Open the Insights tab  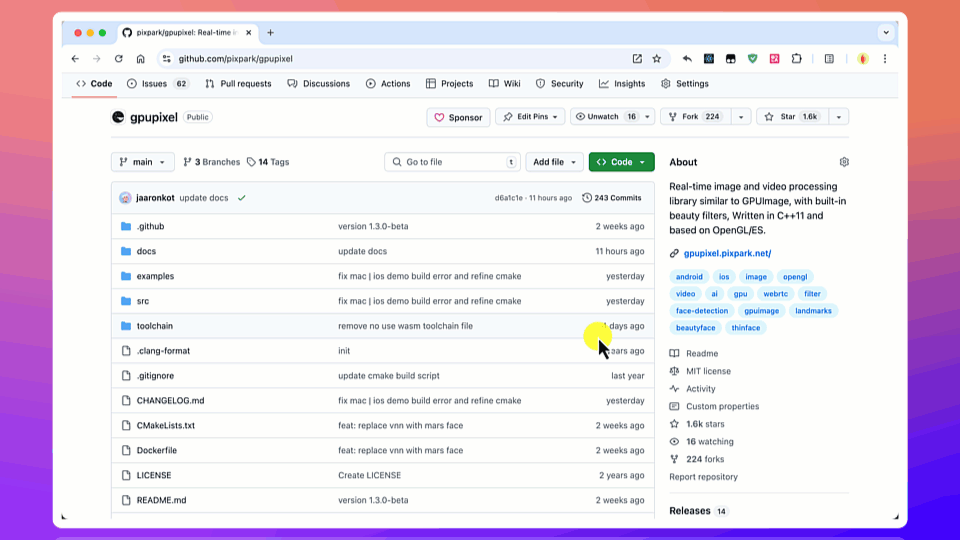(622, 84)
